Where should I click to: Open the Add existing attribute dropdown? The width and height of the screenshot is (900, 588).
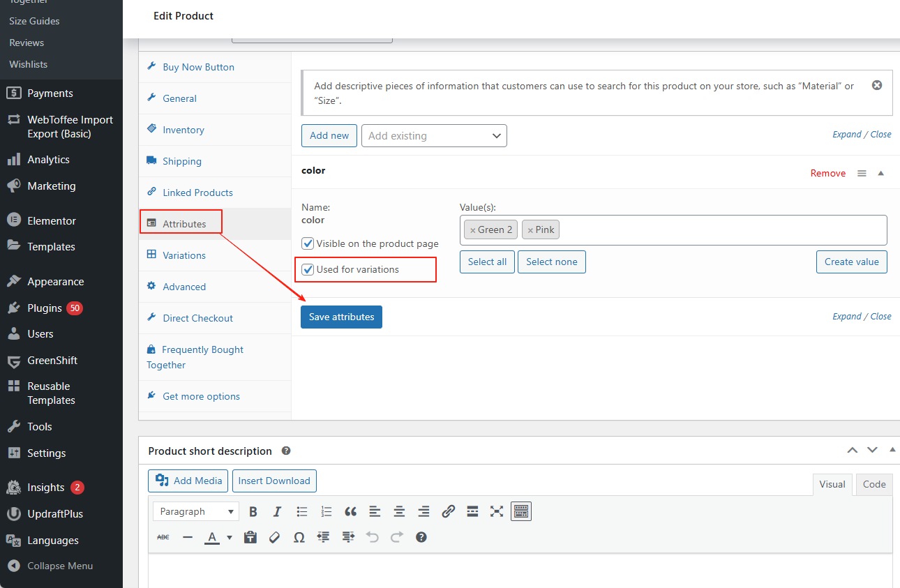click(434, 136)
